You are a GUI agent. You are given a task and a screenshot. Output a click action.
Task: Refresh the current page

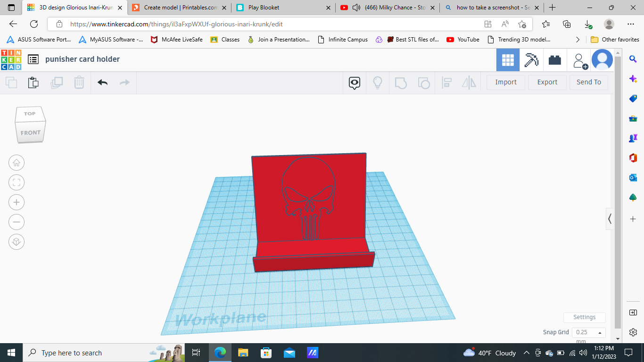click(34, 24)
